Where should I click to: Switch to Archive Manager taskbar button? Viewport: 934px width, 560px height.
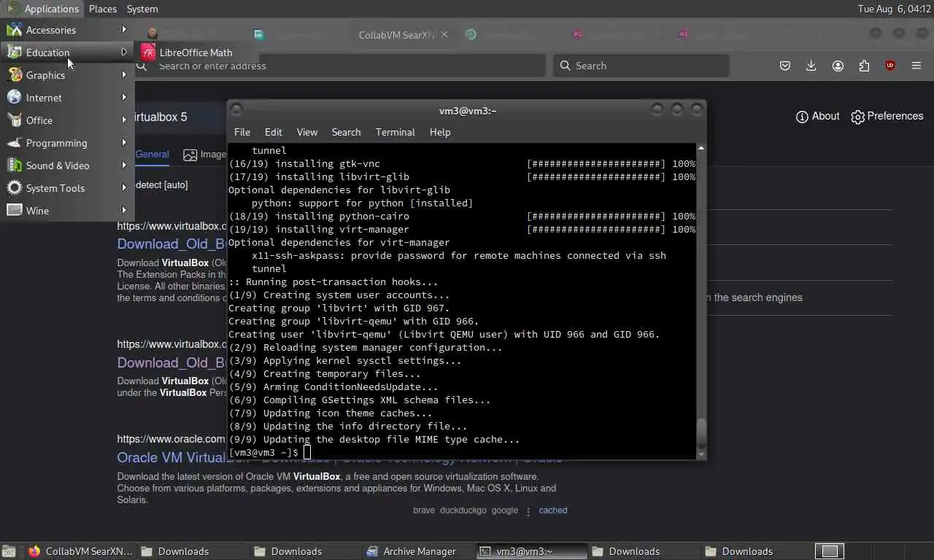[420, 551]
